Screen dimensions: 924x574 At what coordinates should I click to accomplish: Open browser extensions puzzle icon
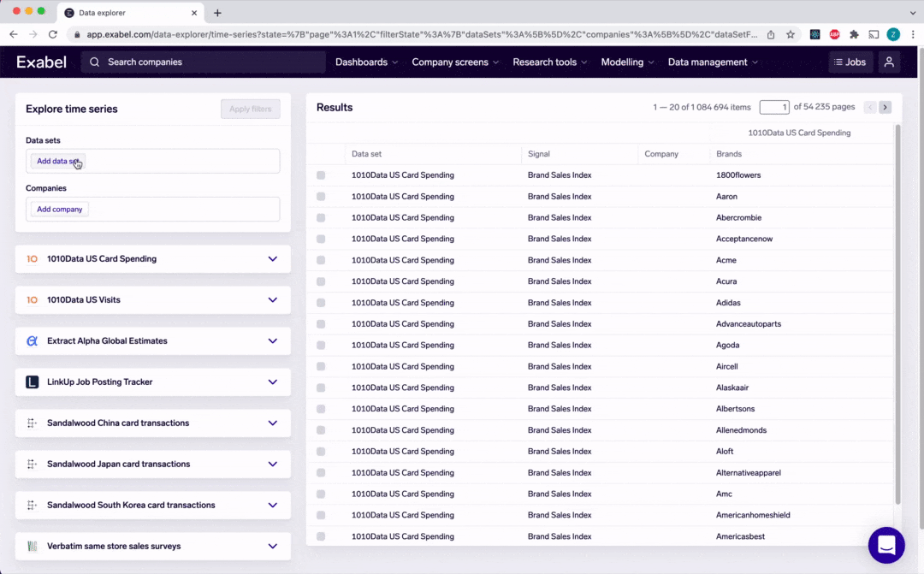click(854, 34)
